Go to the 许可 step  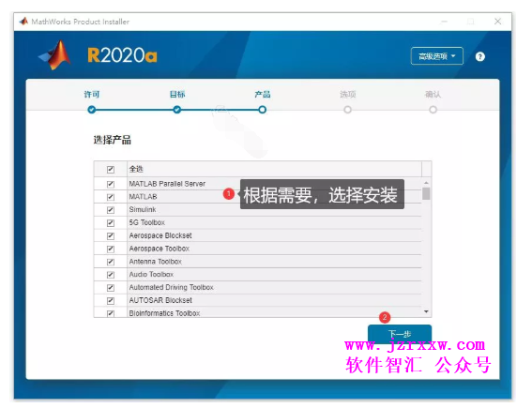[92, 110]
